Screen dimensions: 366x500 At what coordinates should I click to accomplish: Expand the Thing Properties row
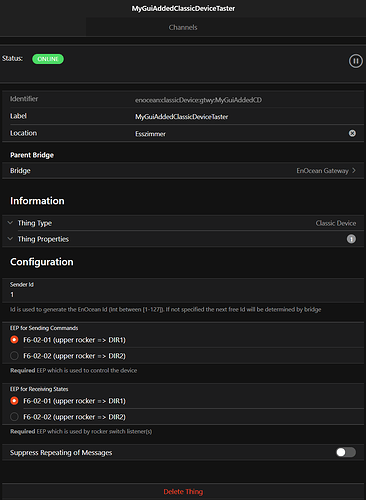(183, 239)
